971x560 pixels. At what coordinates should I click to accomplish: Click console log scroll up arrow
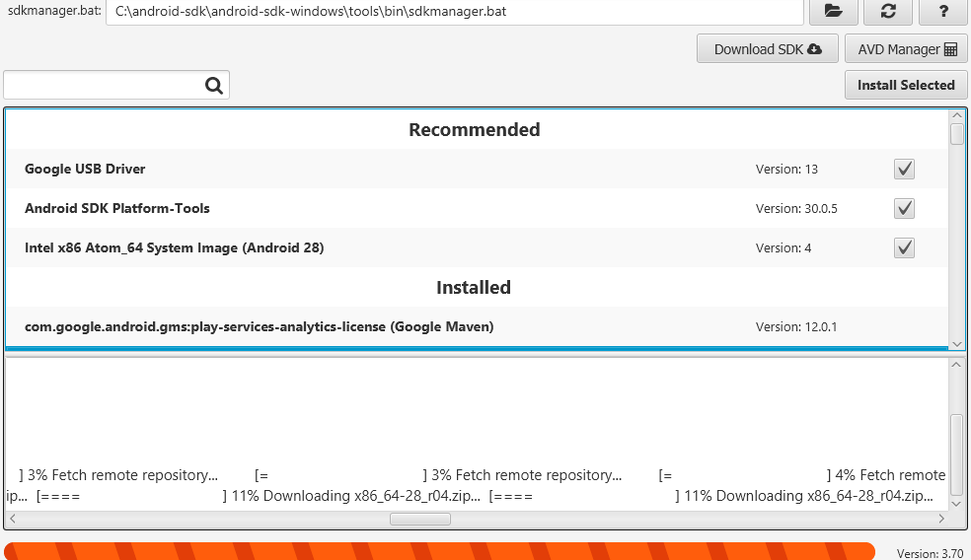[x=957, y=365]
